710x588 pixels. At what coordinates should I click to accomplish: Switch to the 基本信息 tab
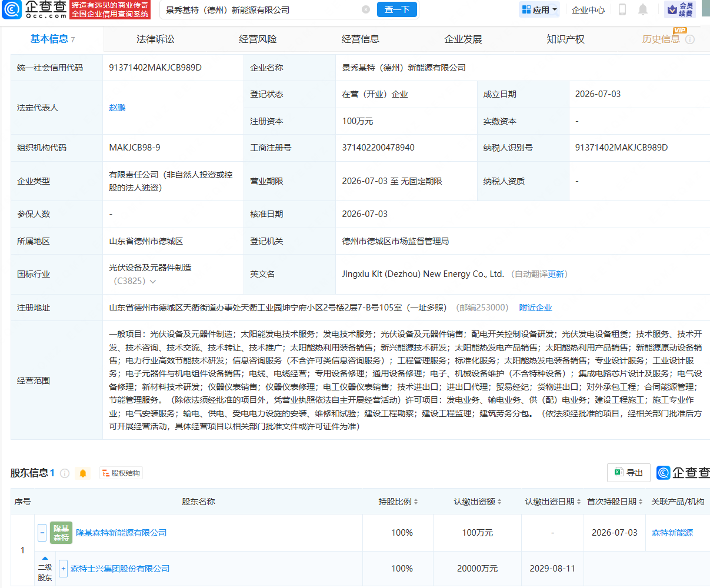click(x=53, y=39)
